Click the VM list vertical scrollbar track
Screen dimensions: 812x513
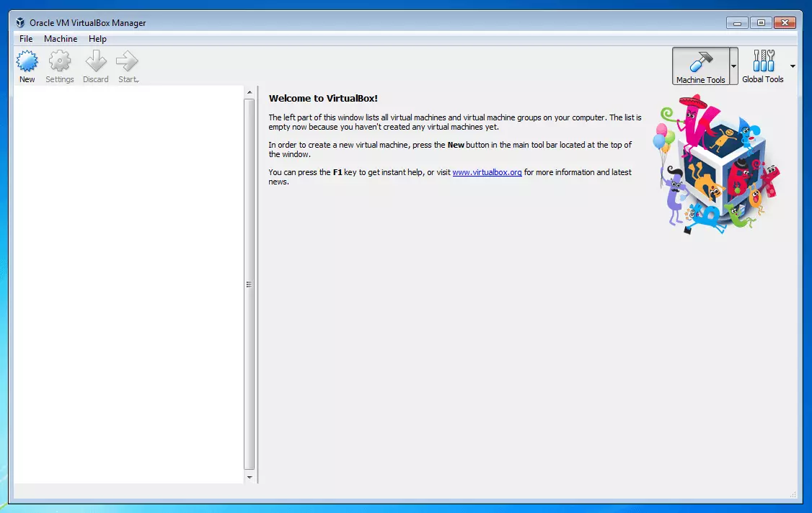[250, 285]
